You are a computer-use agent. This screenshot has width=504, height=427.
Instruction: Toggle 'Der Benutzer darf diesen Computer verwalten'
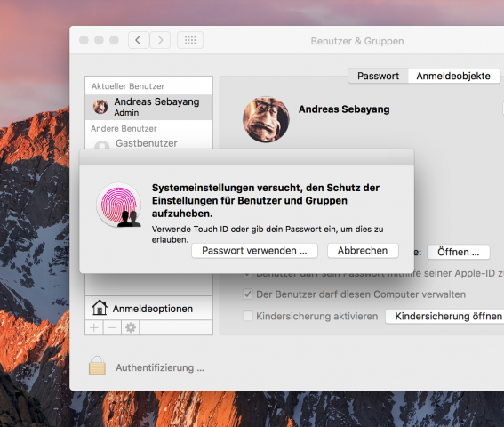point(247,294)
